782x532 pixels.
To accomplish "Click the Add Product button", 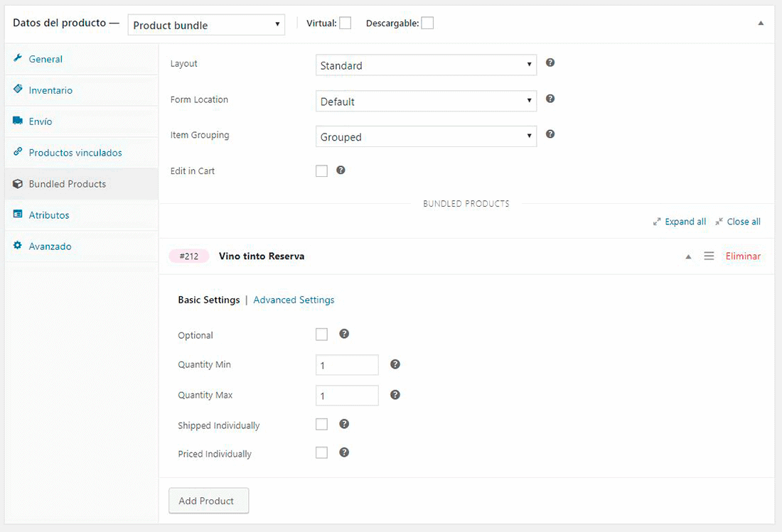I will (x=208, y=501).
